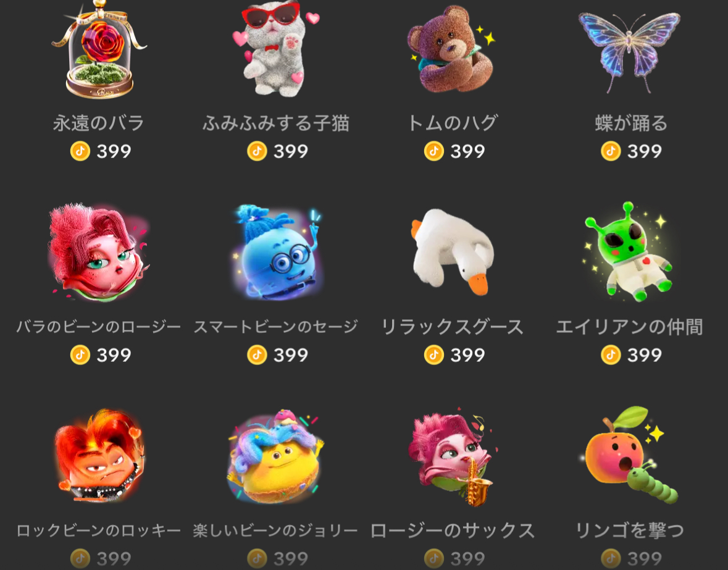Click the 永遠のバラ gift label
The image size is (728, 570).
(98, 123)
